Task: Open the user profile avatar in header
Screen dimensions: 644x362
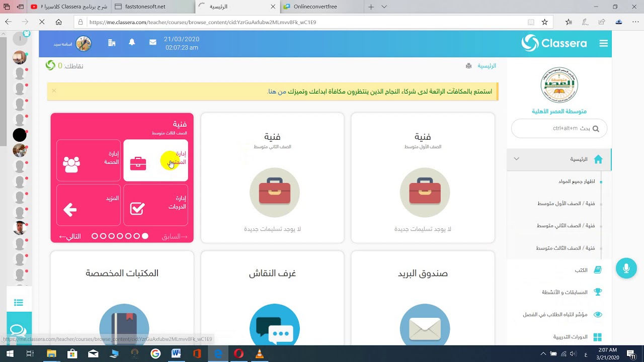Action: coord(84,44)
